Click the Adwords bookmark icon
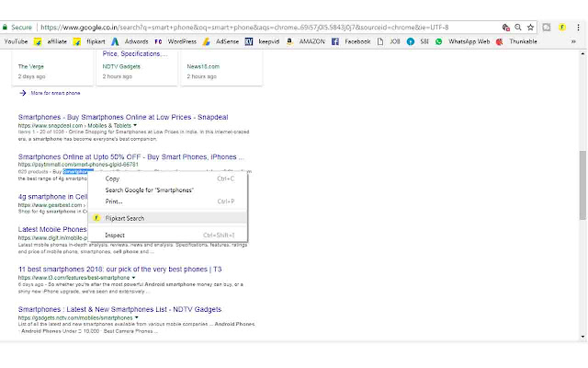 click(115, 41)
